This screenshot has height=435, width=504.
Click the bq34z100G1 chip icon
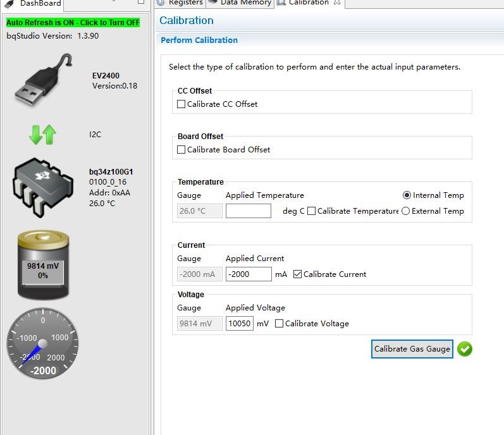(x=43, y=187)
